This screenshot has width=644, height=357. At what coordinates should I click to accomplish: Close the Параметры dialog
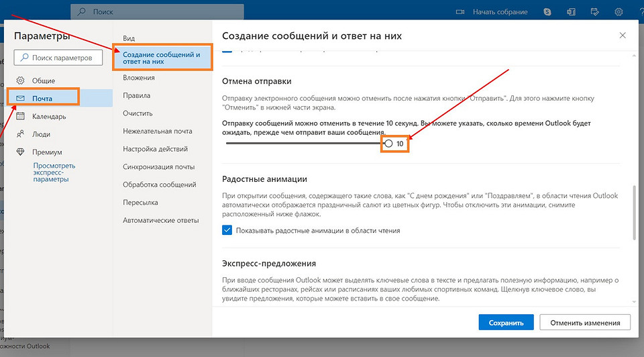point(623,36)
